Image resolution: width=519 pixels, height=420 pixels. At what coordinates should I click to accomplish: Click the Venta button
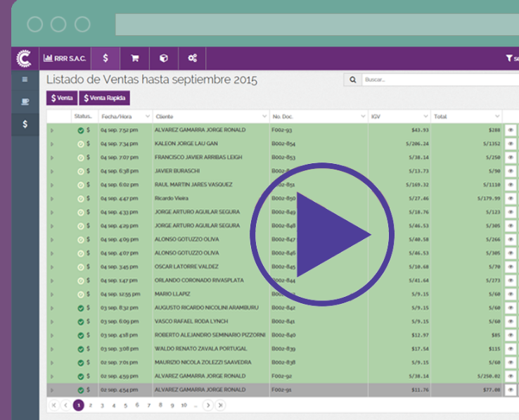click(x=62, y=98)
